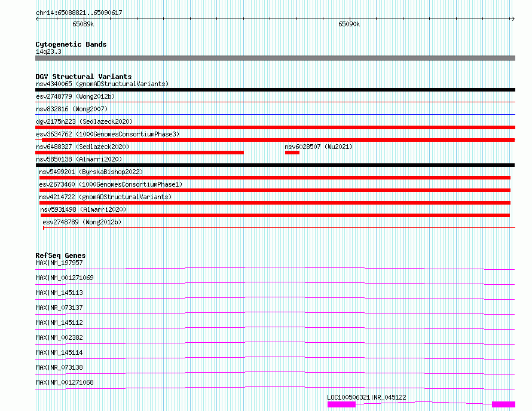Click the nsv5850138 (Almarri2020) label
The image size is (532, 411).
tap(79, 159)
